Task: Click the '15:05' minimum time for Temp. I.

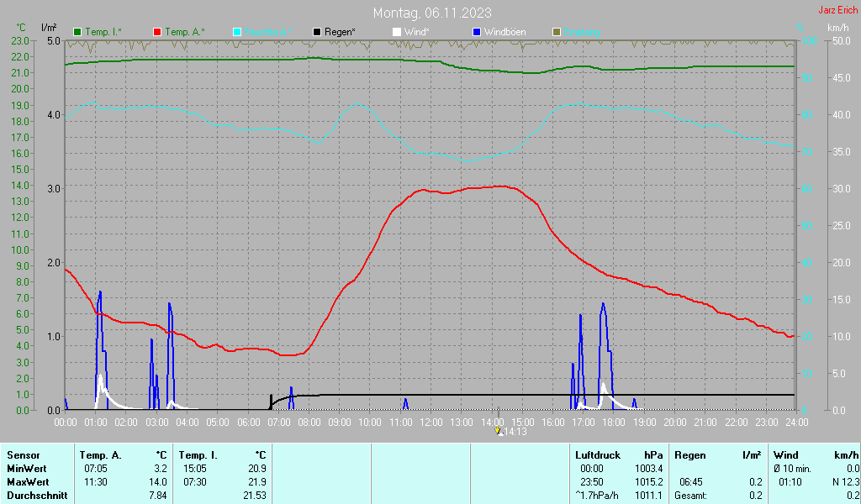Action: click(x=195, y=469)
